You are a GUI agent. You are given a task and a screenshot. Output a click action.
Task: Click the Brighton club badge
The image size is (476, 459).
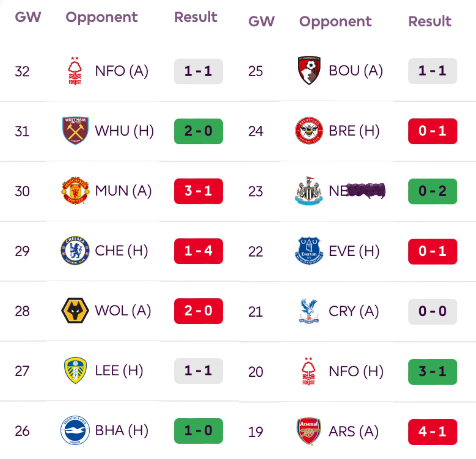(75, 430)
